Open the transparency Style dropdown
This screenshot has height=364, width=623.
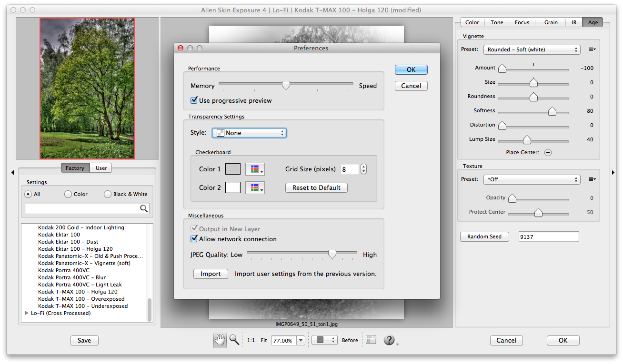coord(249,133)
